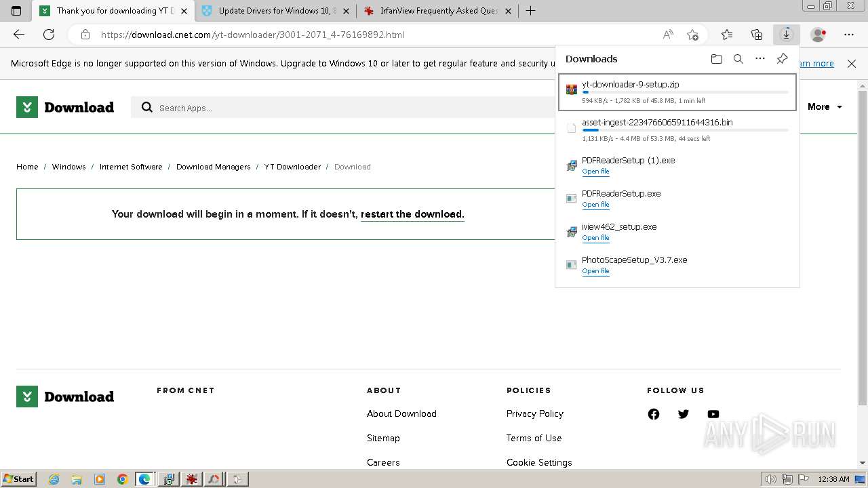Open About Download footer link
The height and width of the screenshot is (488, 868).
[x=401, y=413]
